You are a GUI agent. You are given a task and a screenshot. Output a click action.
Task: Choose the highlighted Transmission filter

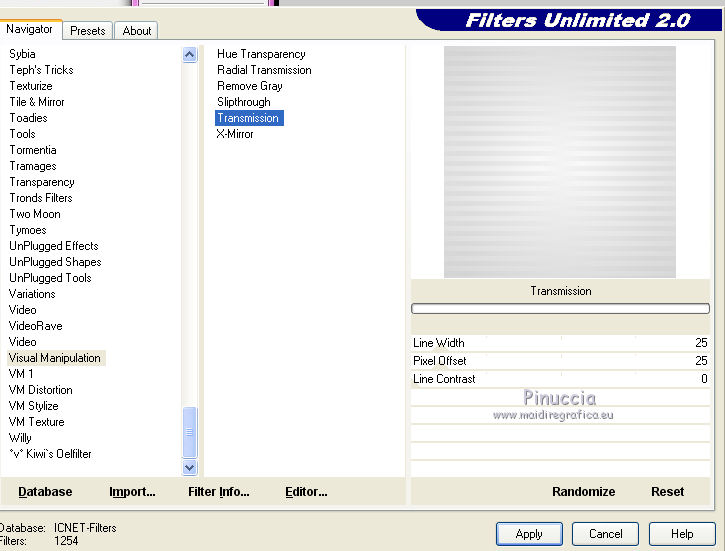tap(249, 118)
